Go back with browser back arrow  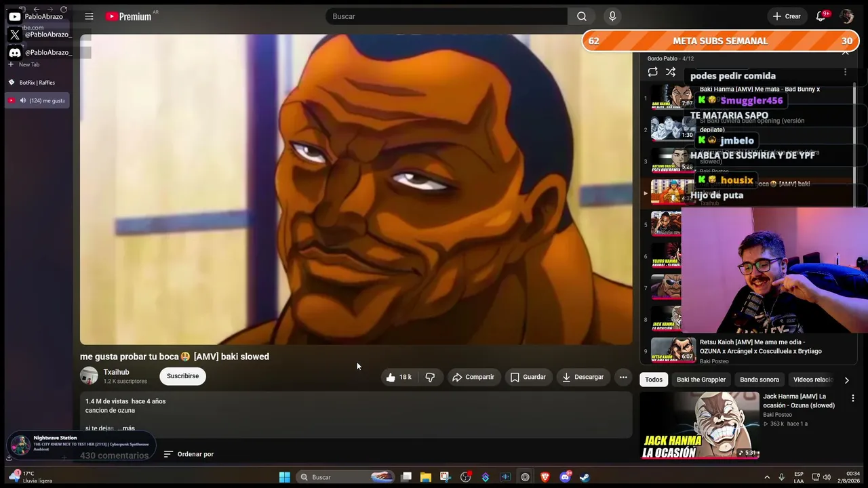tap(36, 9)
